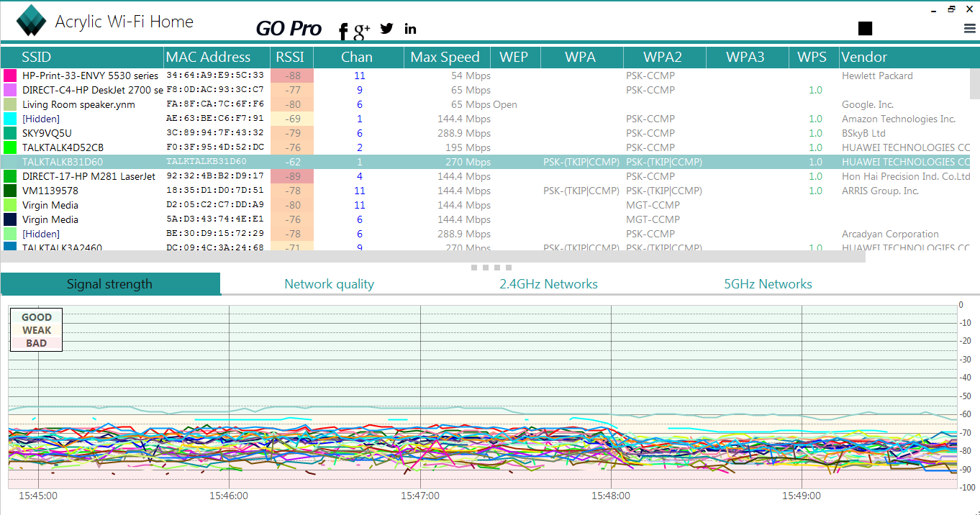The height and width of the screenshot is (515, 980).
Task: Share on Facebook via the f icon
Action: [x=342, y=30]
